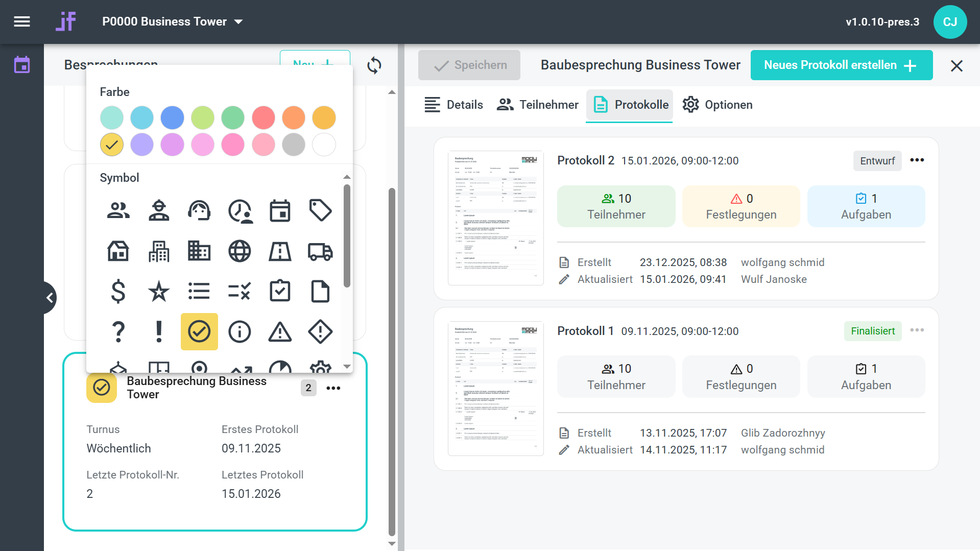Collapse the left panel with chevron
The image size is (980, 551).
pyautogui.click(x=50, y=298)
